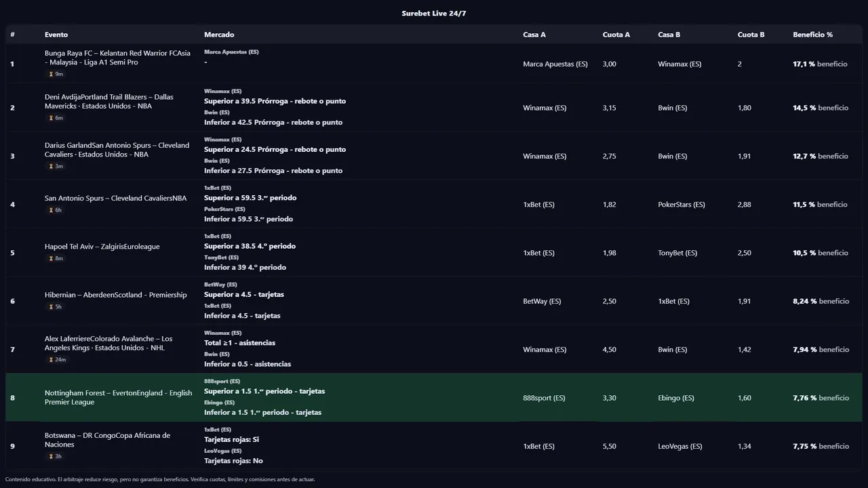Select the Tarjetas rojas: Sí market
868x488 pixels.
(231, 439)
